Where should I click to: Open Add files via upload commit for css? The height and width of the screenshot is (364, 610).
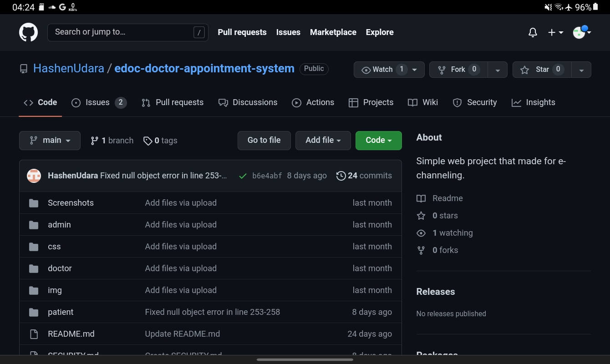[x=181, y=247]
